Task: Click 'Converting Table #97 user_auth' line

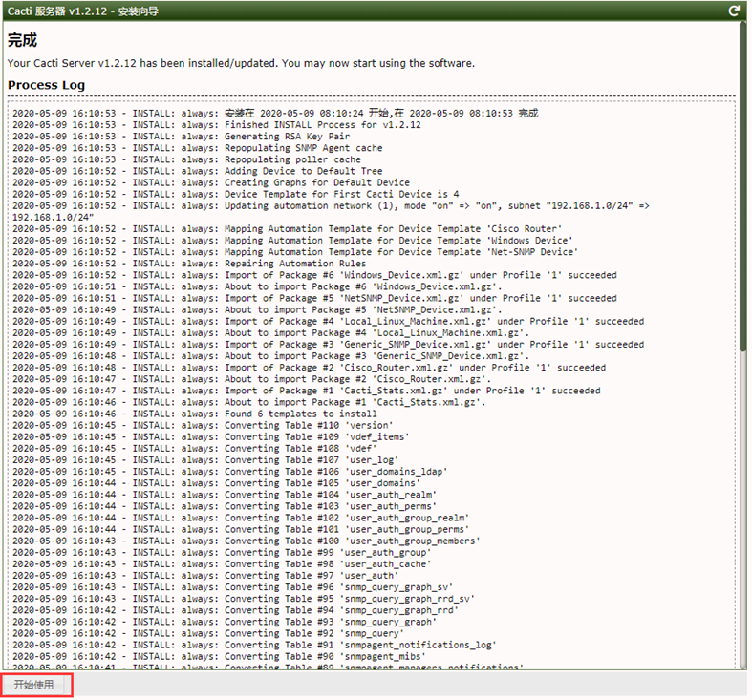Action: pos(205,575)
